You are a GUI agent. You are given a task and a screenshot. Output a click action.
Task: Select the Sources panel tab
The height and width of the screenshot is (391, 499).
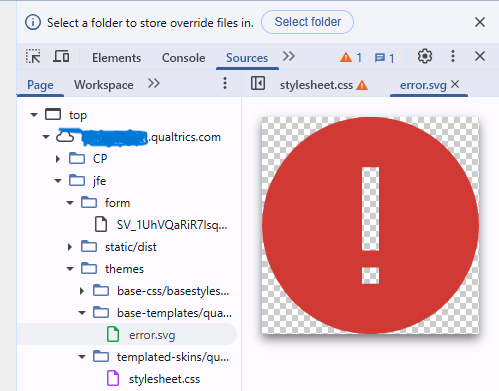pyautogui.click(x=247, y=58)
